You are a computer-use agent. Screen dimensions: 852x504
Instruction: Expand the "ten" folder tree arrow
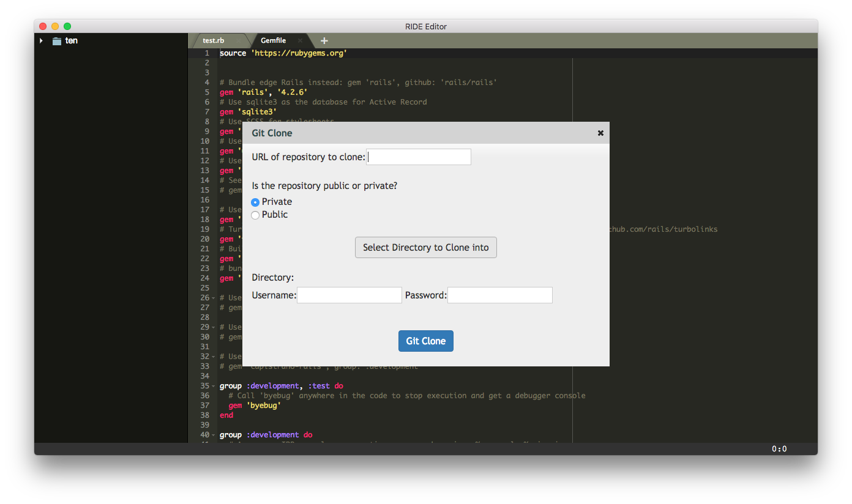click(41, 41)
